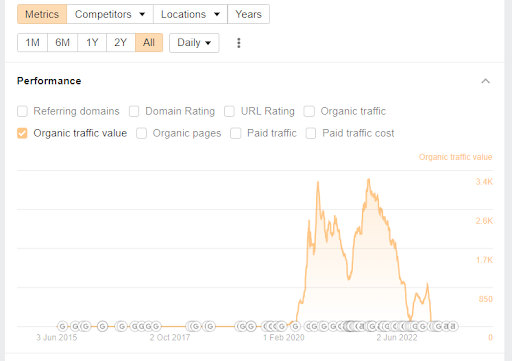Select the 1M time range button

(x=32, y=43)
